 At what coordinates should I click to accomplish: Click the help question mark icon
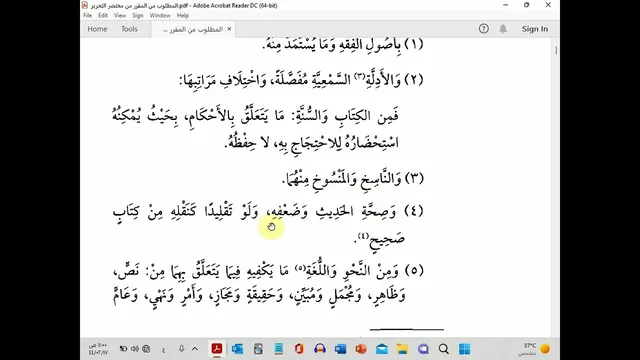[484, 29]
